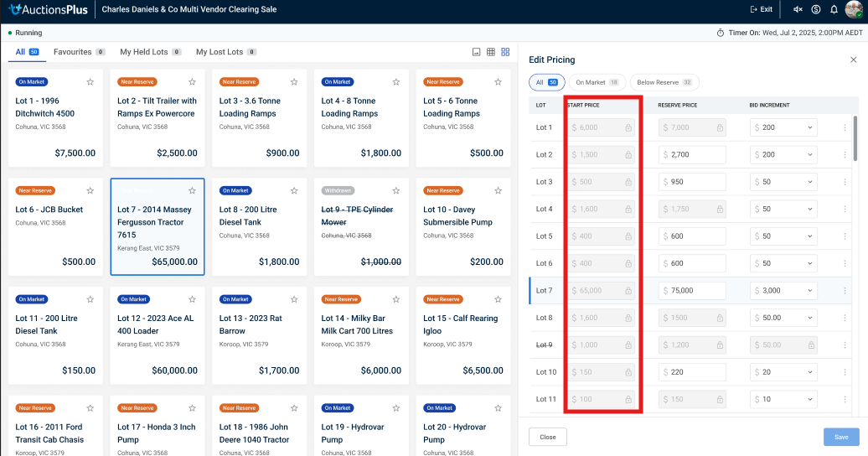Click the Lot 2 reserve price field
This screenshot has width=868, height=456.
click(x=692, y=155)
